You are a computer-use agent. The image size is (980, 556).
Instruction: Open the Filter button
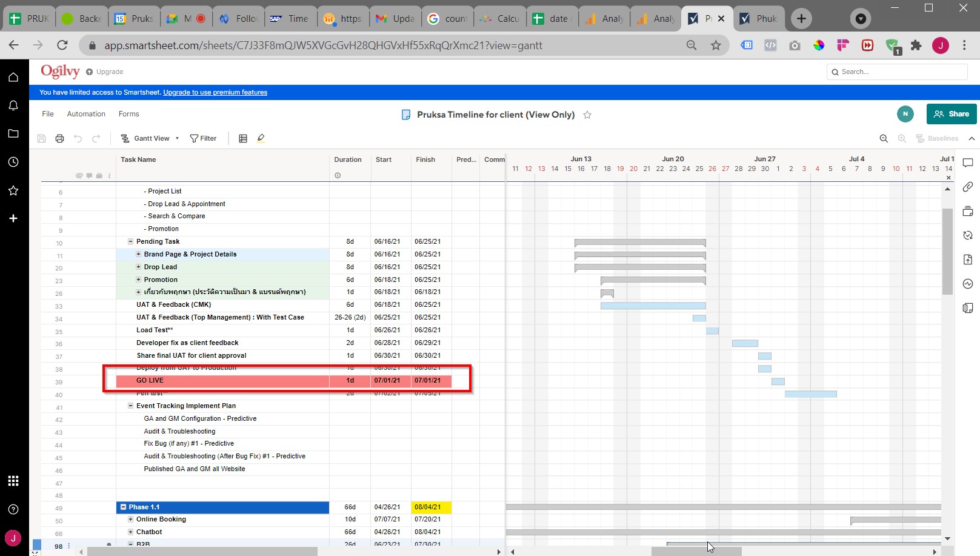pos(203,138)
